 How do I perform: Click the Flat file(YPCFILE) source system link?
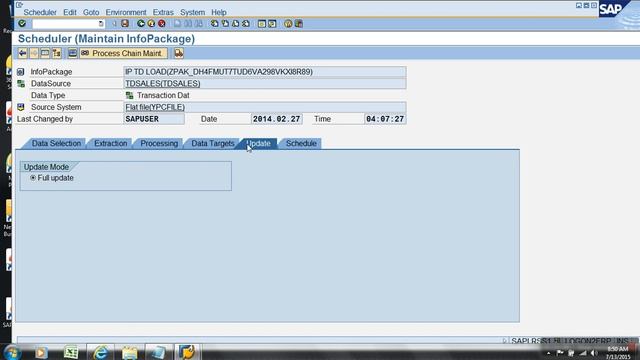point(155,107)
